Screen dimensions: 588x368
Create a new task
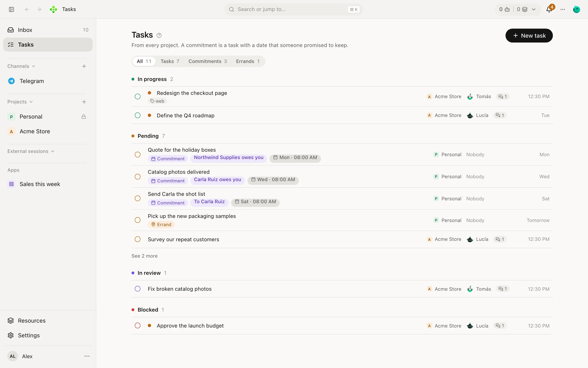(x=529, y=36)
